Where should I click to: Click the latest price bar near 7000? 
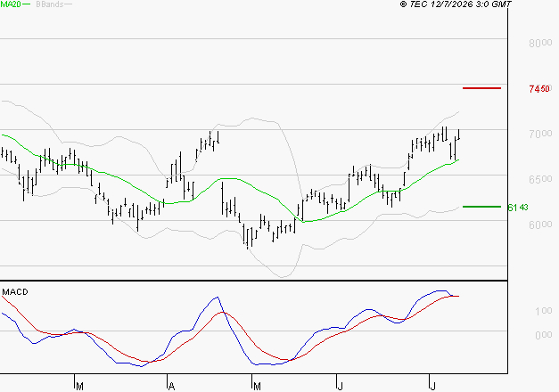coord(459,135)
